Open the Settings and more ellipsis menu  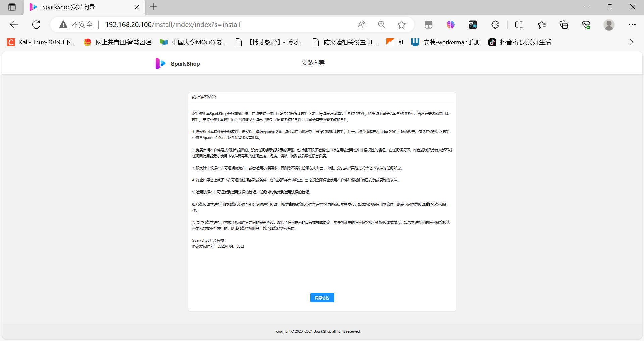(632, 24)
